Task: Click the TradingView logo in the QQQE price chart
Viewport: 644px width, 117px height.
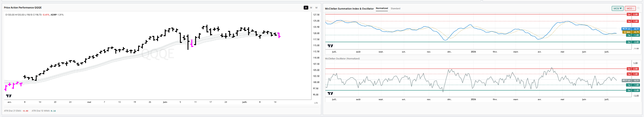Action: [9, 96]
